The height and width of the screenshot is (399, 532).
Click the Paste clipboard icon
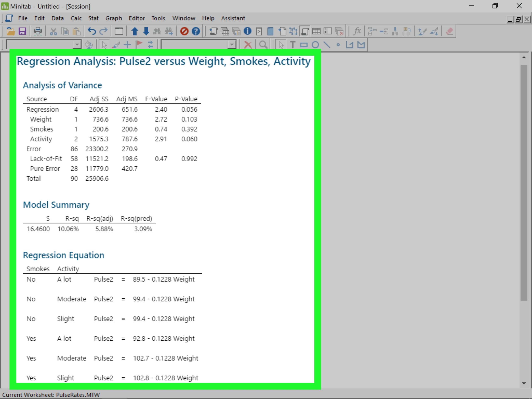pos(77,31)
